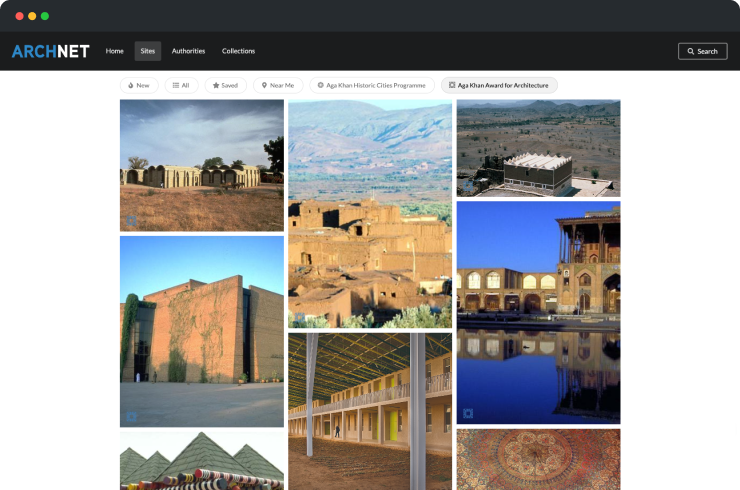Image resolution: width=740 pixels, height=490 pixels.
Task: Click the list icon in All chip
Action: (x=176, y=86)
